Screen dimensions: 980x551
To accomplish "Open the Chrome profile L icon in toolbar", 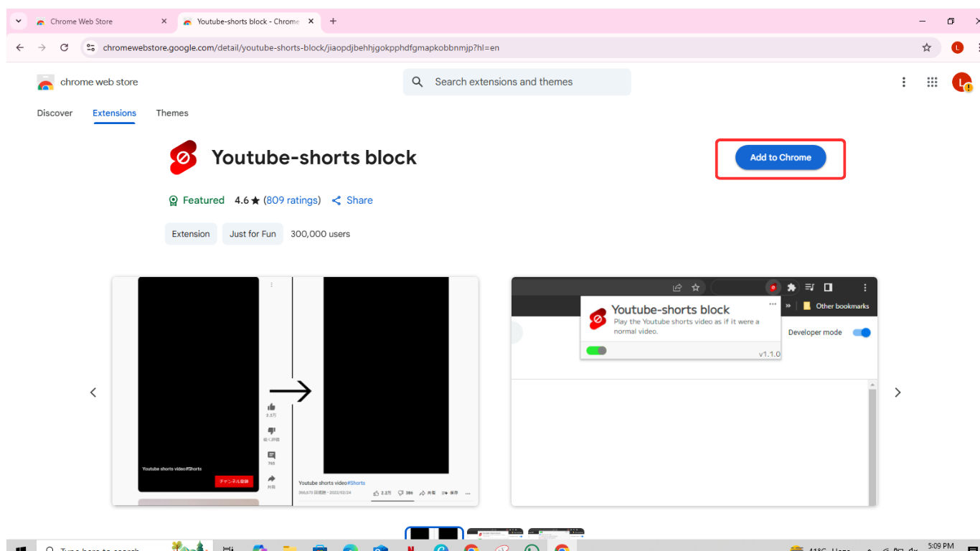I will click(x=957, y=47).
